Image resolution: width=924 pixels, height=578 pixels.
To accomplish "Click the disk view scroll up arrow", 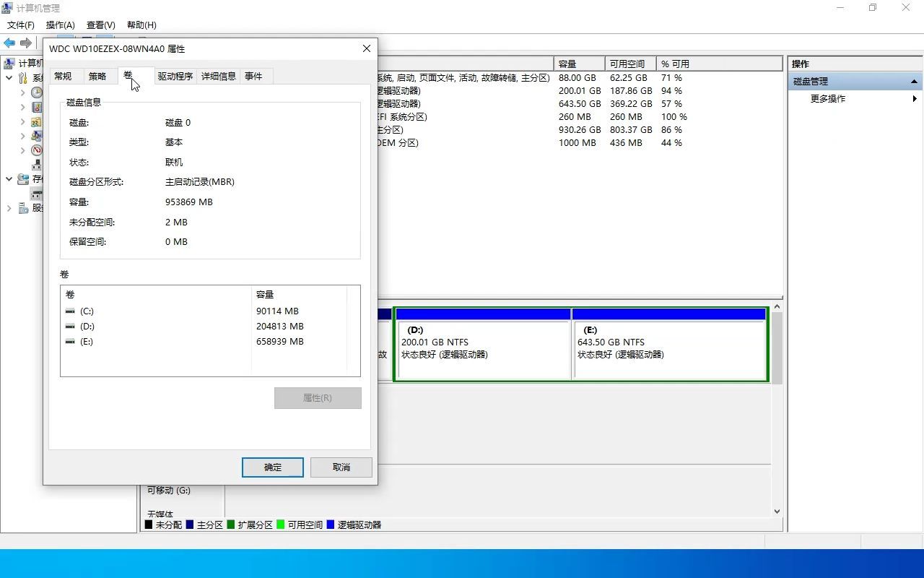I will coord(777,307).
